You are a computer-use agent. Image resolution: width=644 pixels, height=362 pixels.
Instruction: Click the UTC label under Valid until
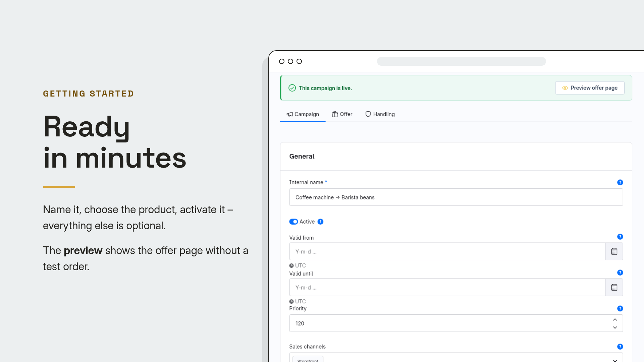300,301
